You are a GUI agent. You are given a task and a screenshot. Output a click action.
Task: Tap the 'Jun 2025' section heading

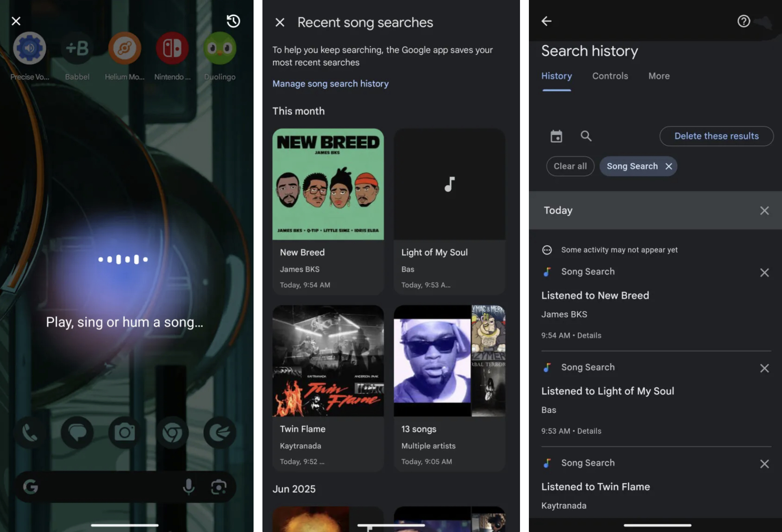coord(294,489)
